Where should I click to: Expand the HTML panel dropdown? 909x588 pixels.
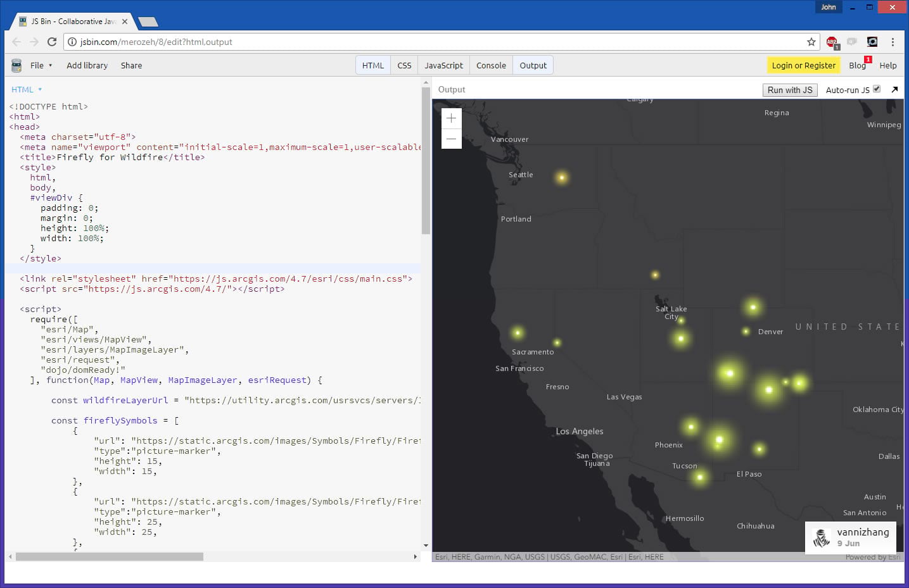27,90
